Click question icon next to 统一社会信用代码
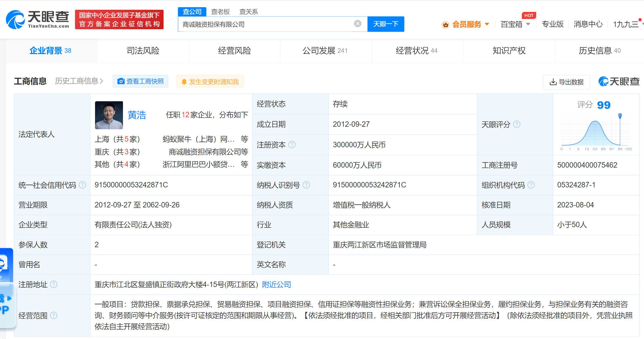This screenshot has width=644, height=339. click(x=82, y=185)
